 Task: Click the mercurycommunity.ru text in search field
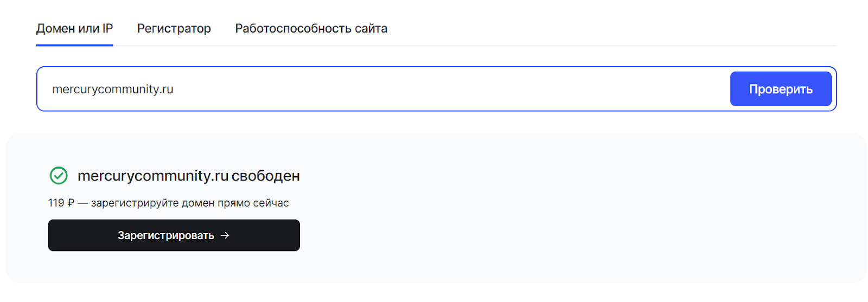pyautogui.click(x=113, y=89)
